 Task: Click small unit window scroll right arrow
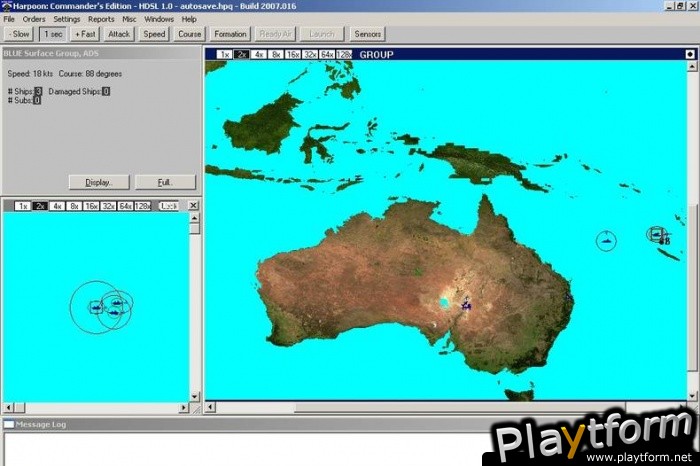click(x=183, y=408)
